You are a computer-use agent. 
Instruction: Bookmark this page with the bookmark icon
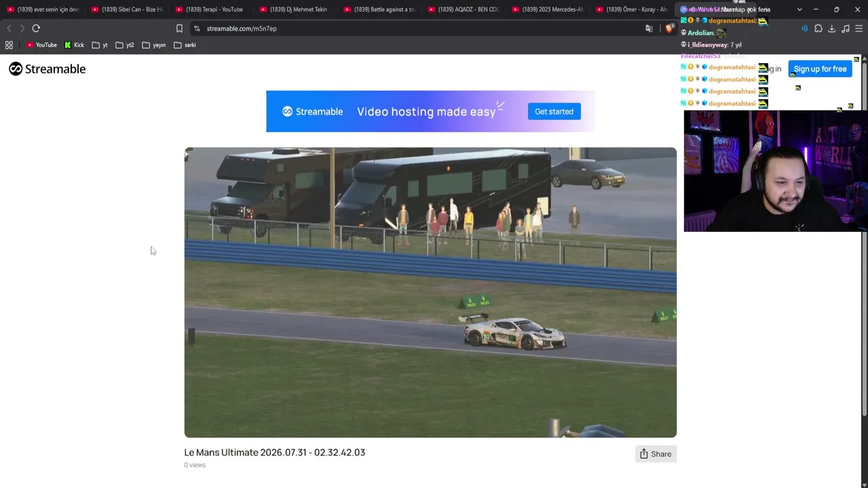[x=179, y=28]
